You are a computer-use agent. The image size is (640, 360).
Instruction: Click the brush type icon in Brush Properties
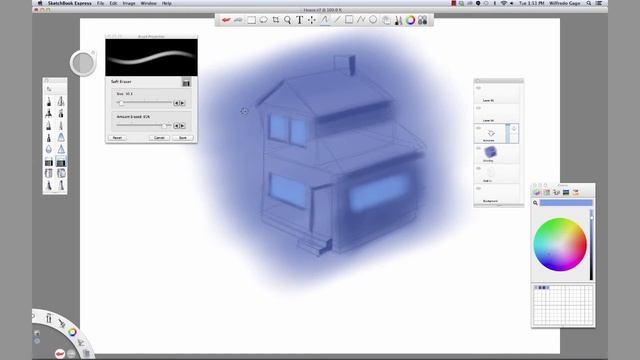(x=186, y=83)
